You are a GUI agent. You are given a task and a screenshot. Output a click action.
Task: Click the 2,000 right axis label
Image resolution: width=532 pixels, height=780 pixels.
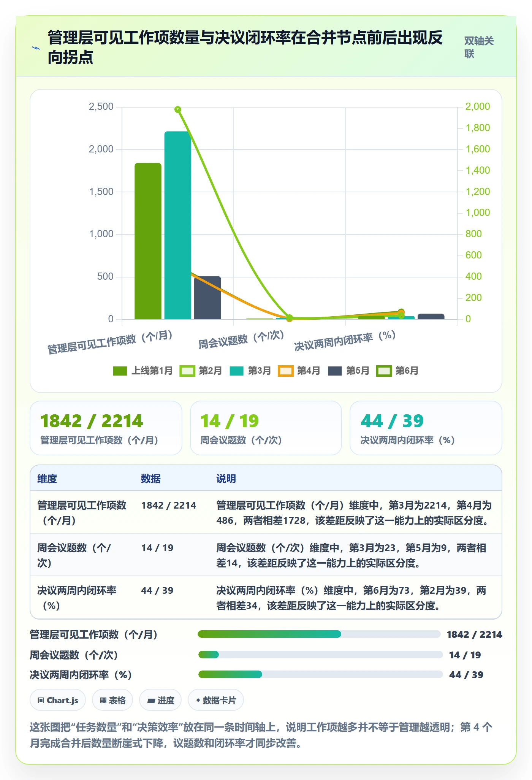[x=478, y=107]
